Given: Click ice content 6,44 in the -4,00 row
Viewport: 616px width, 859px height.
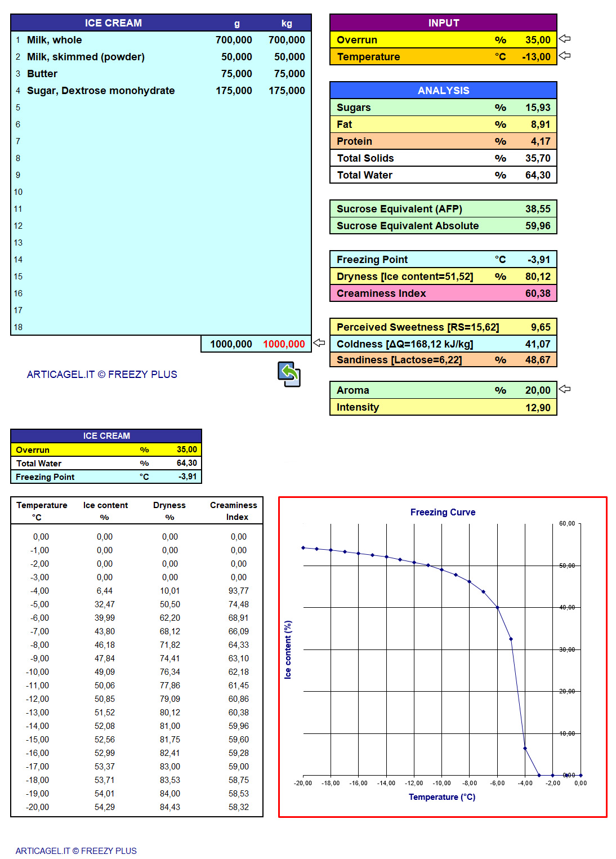Looking at the screenshot, I should tap(104, 591).
